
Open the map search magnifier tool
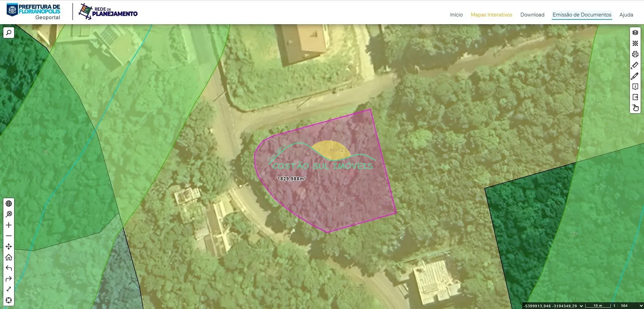pyautogui.click(x=9, y=33)
